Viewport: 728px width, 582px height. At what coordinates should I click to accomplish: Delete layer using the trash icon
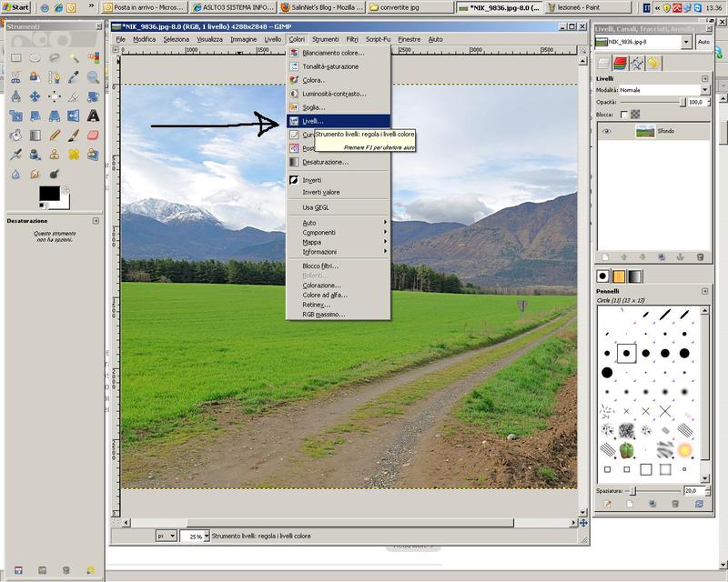click(x=700, y=257)
